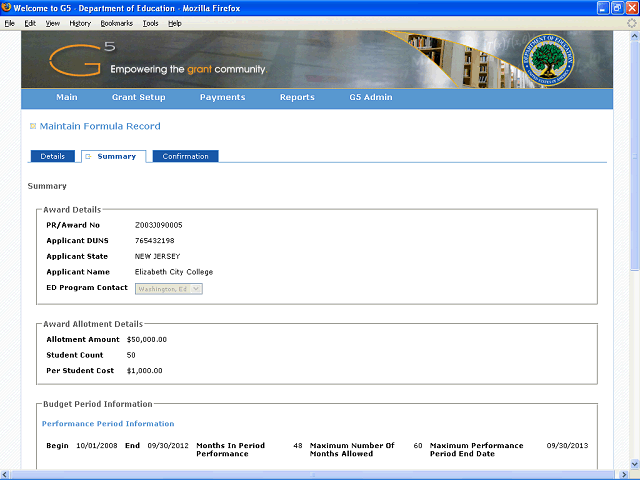Image resolution: width=640 pixels, height=480 pixels.
Task: Open the ED Program Contact dropdown
Action: (169, 289)
